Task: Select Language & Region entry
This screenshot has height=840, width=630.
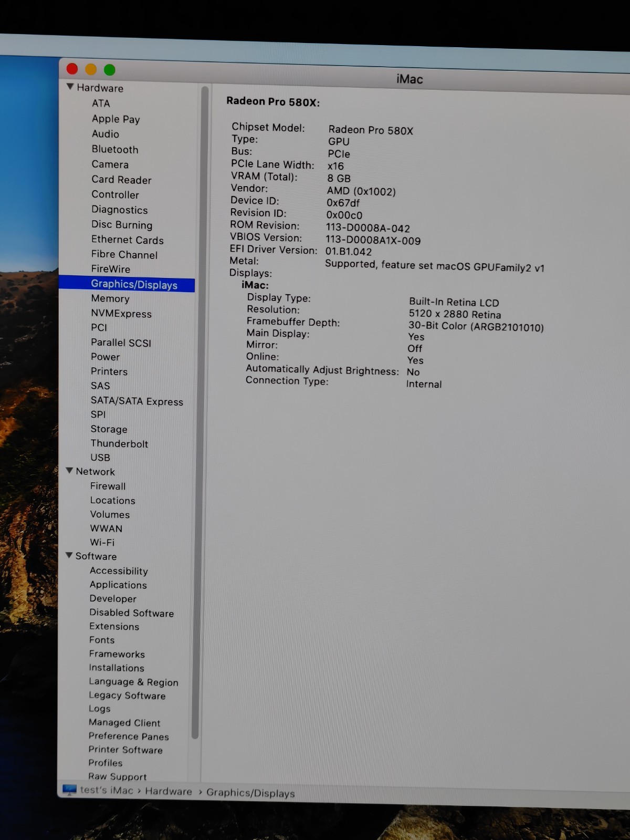Action: pos(133,682)
